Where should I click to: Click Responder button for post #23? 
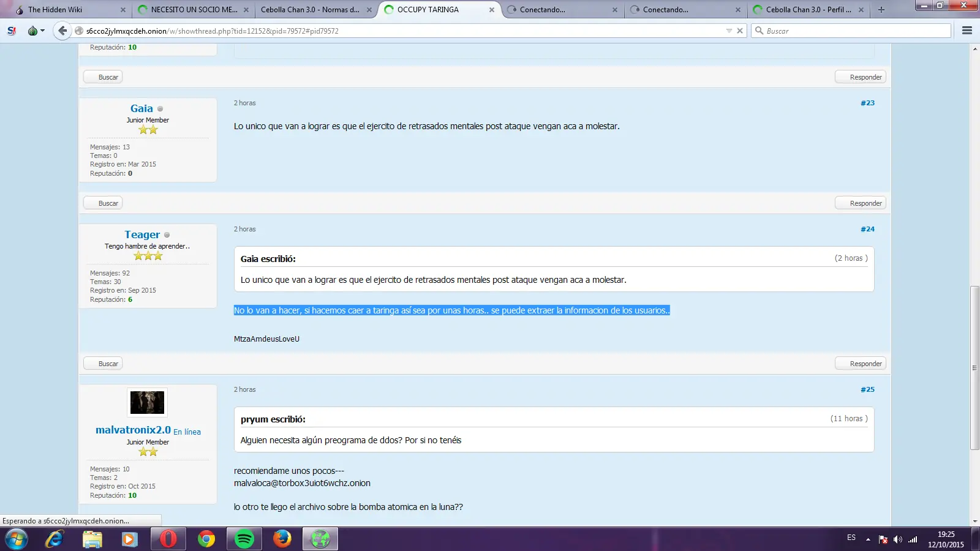click(861, 203)
